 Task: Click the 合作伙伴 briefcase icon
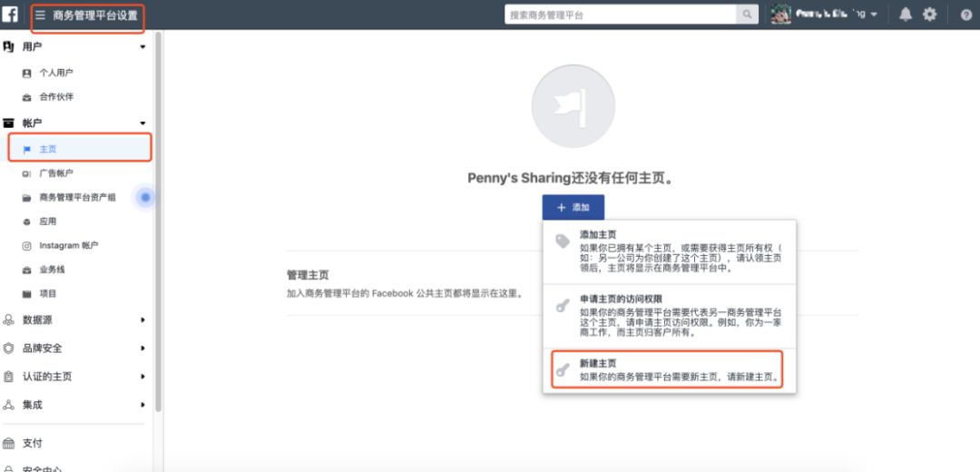pyautogui.click(x=27, y=97)
